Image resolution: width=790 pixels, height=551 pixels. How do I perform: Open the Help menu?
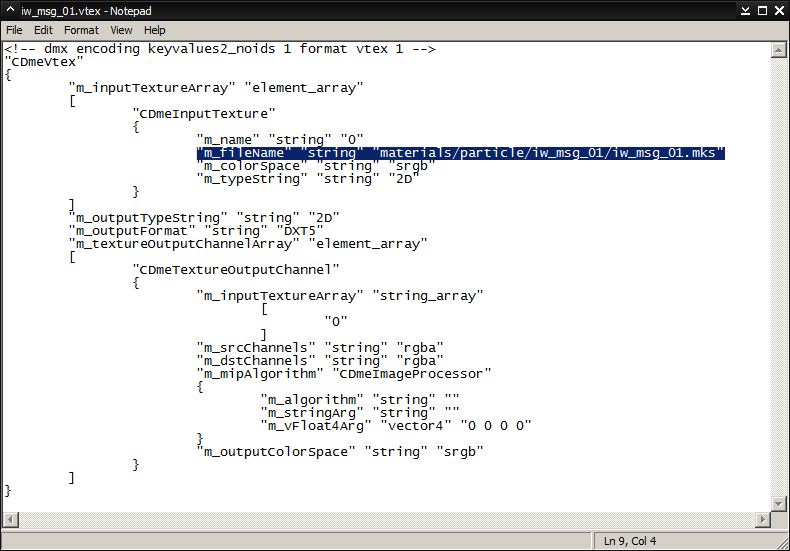coord(154,30)
